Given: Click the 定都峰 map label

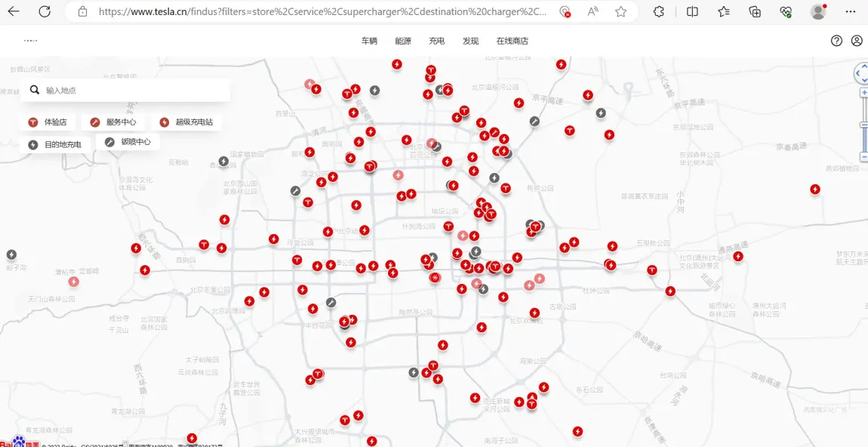Looking at the screenshot, I should 88,271.
